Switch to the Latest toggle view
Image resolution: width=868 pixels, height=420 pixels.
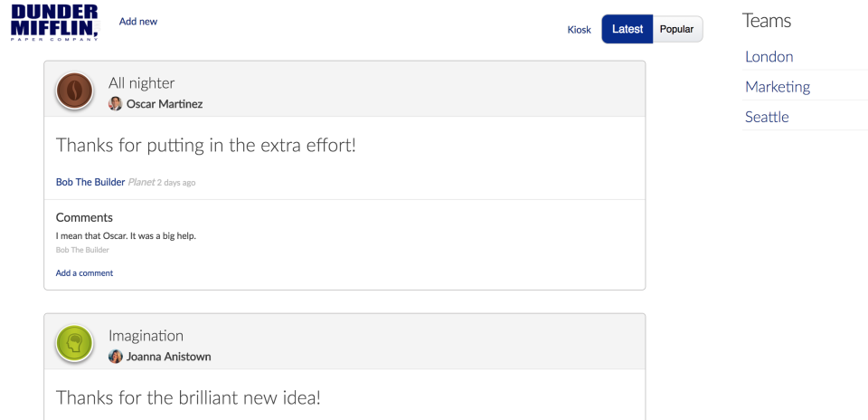627,29
